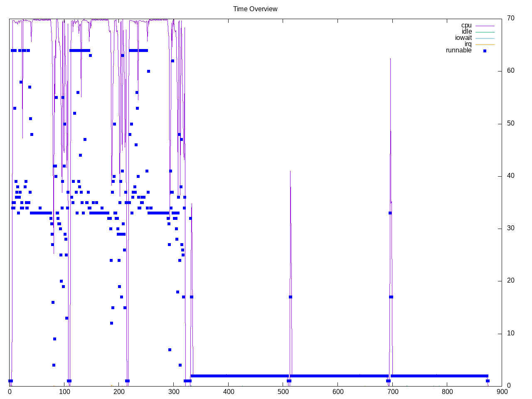Click the y-axis tick label 70
Viewport: 532px width, 399px height.
510,18
